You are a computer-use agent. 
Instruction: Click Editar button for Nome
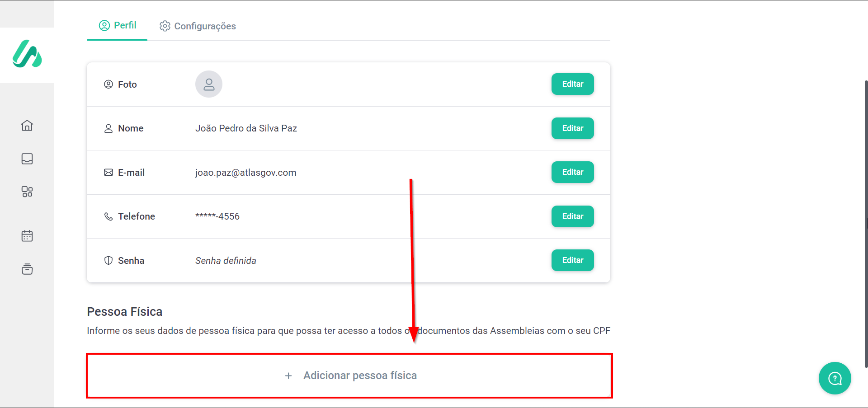coord(572,128)
